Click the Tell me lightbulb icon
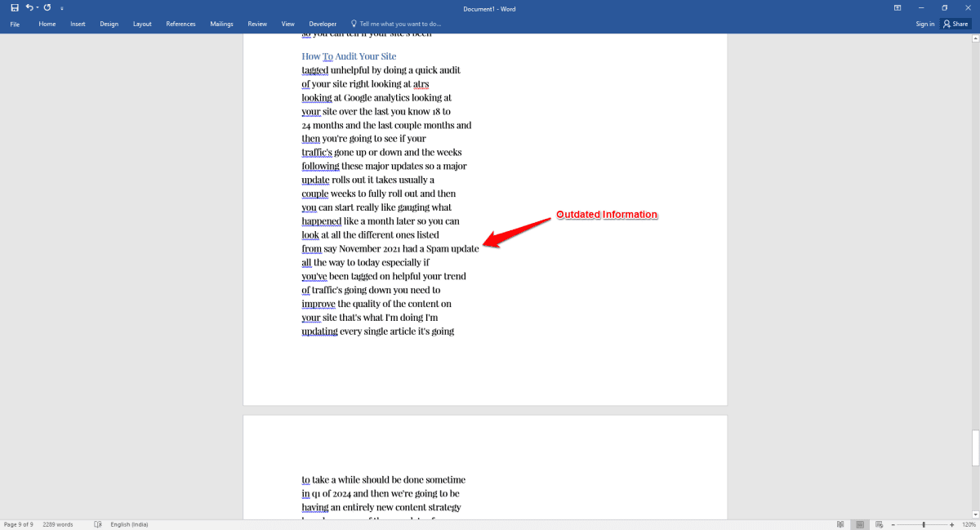The width and height of the screenshot is (980, 530). point(354,24)
